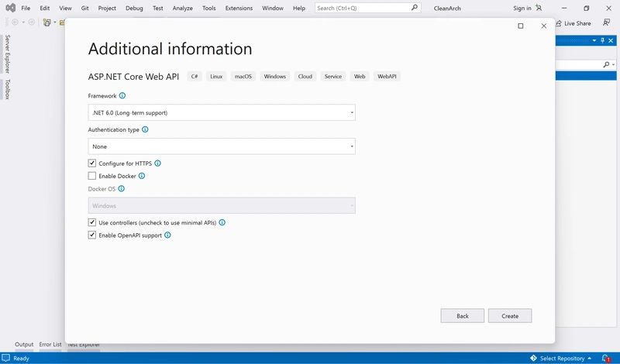Screen dimensions: 620x364
Task: Click the WebAPI tag
Action: pos(387,76)
